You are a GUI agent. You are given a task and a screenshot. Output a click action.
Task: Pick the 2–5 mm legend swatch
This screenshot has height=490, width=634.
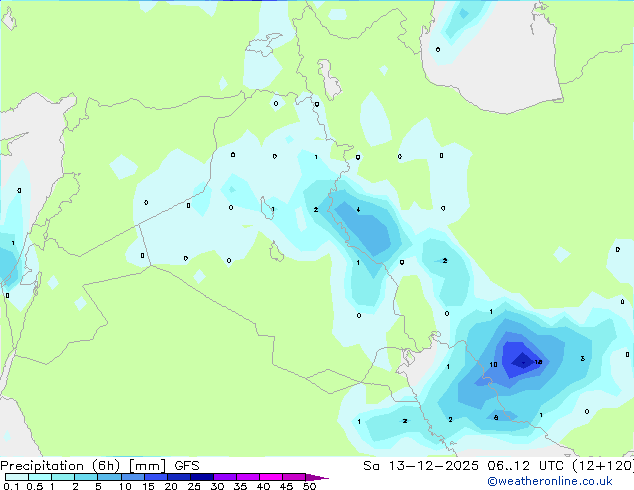coord(86,477)
